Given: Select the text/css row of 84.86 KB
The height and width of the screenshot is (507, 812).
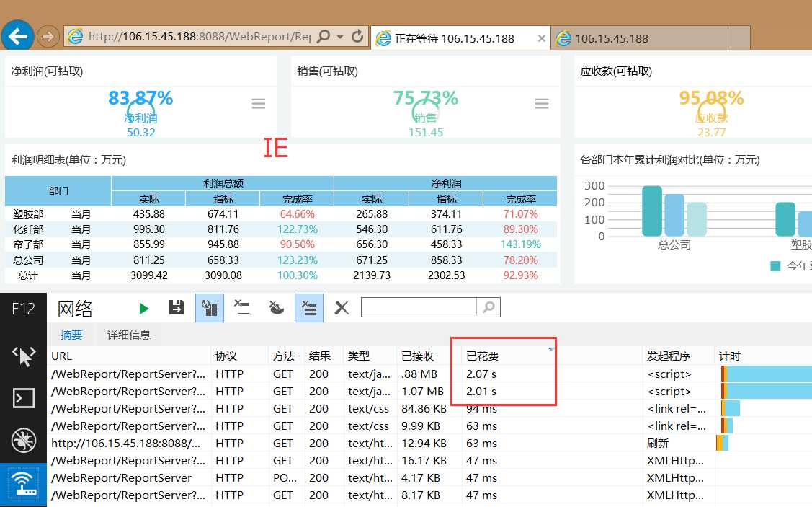Looking at the screenshot, I should tap(430, 408).
